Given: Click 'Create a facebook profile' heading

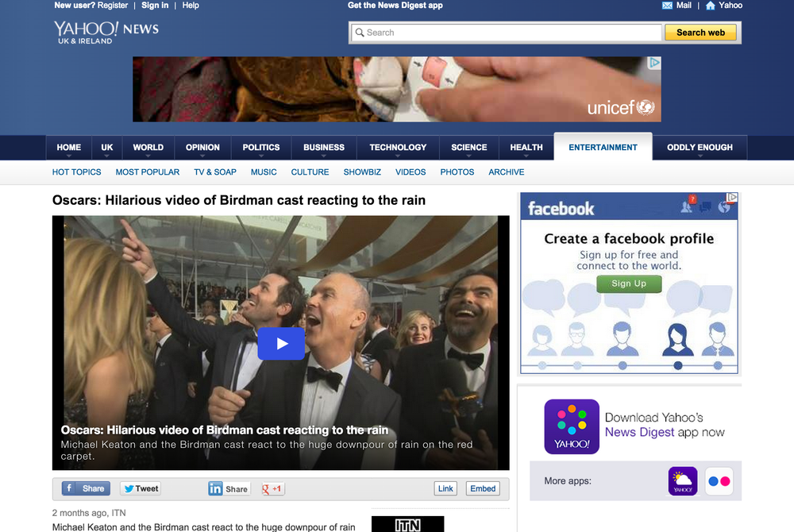Looking at the screenshot, I should pos(629,239).
